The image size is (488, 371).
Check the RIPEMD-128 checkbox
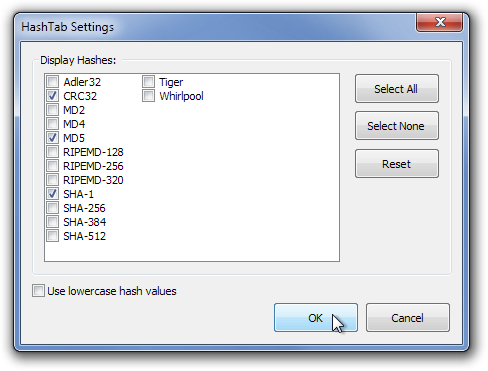tap(52, 152)
